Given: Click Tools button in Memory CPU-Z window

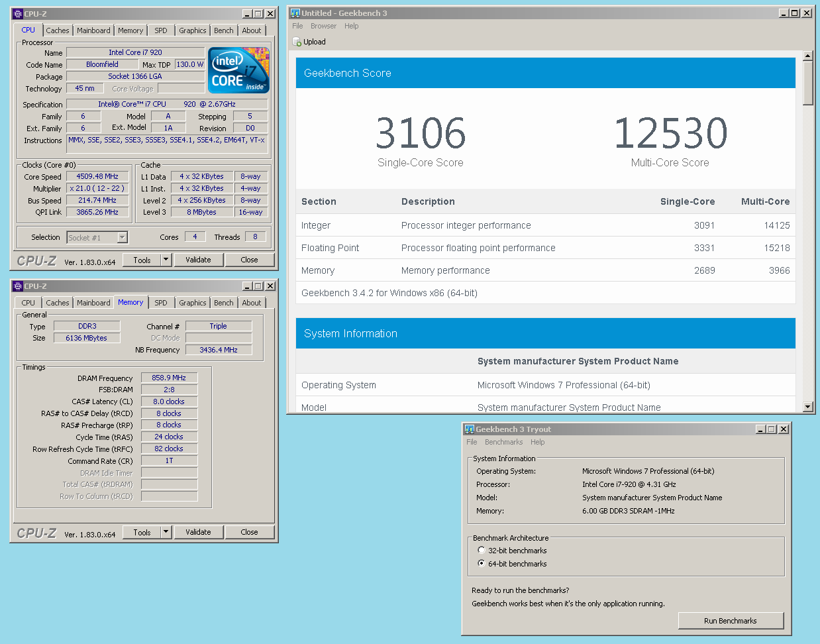Looking at the screenshot, I should (142, 532).
